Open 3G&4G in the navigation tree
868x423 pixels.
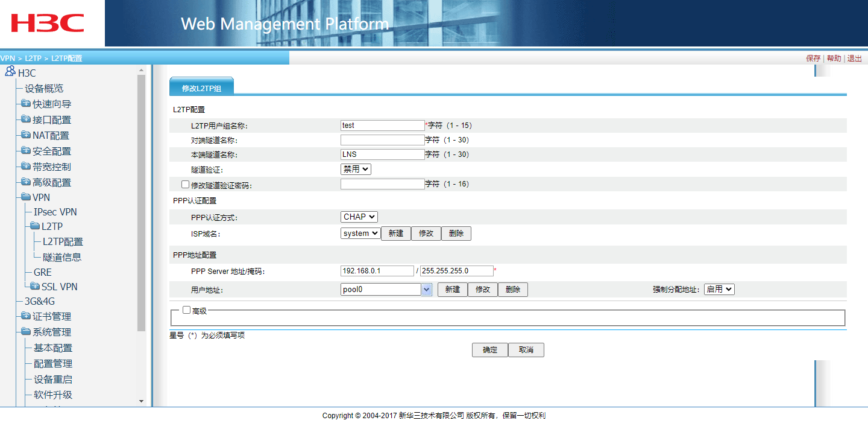click(x=40, y=301)
